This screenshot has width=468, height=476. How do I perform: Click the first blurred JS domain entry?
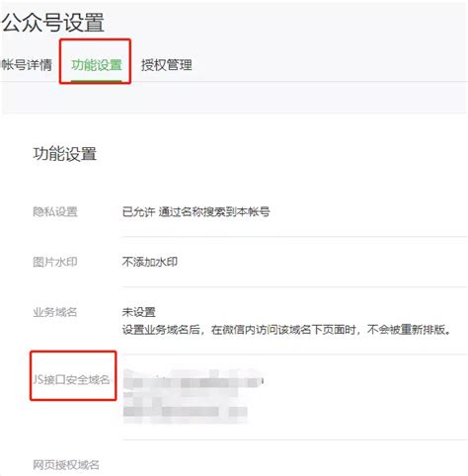pyautogui.click(x=194, y=382)
